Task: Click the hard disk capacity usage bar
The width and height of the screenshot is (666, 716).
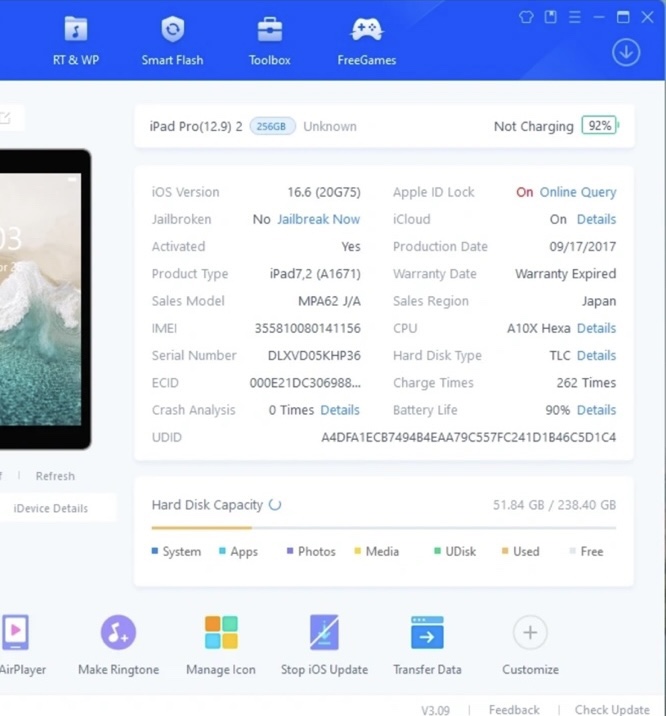Action: [x=383, y=528]
